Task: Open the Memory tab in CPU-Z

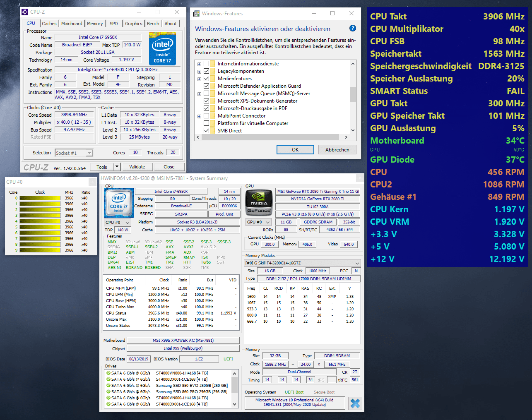Action: point(95,24)
